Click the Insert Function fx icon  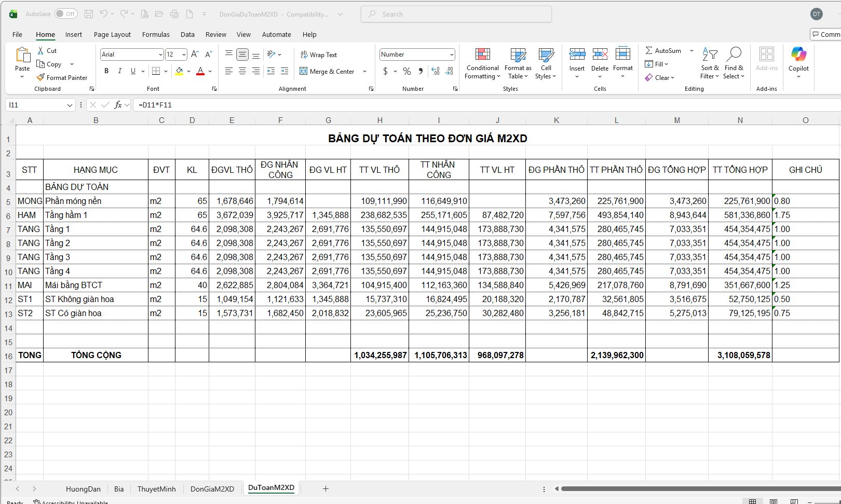(x=118, y=105)
